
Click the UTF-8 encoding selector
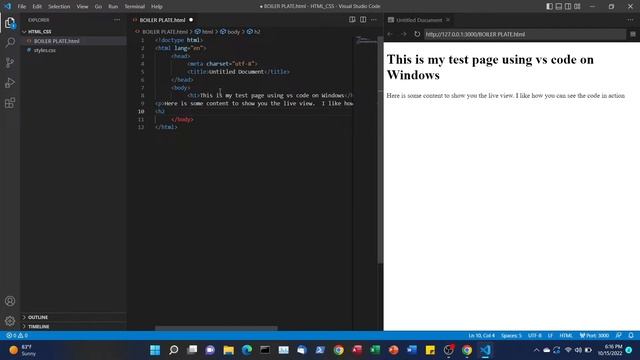[534, 336]
